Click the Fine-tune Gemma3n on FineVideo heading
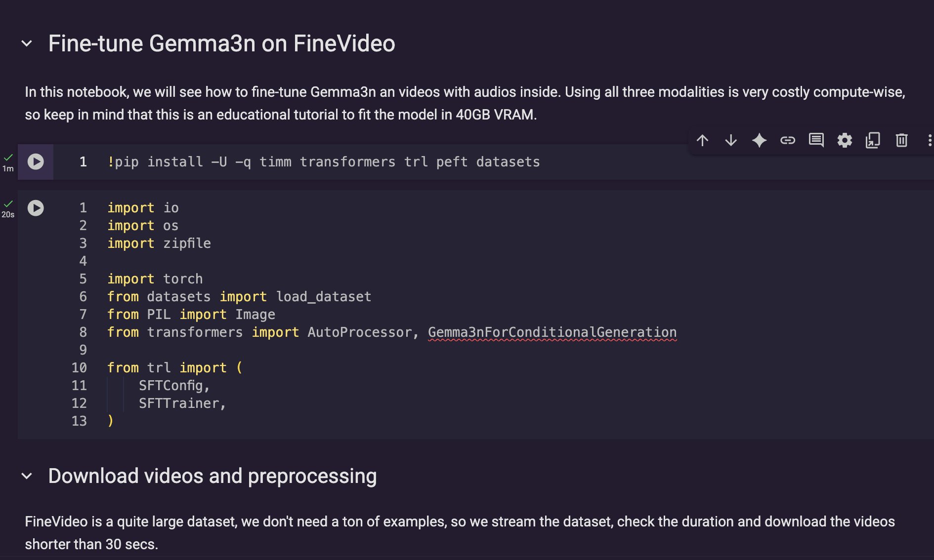This screenshot has width=934, height=560. click(x=222, y=43)
